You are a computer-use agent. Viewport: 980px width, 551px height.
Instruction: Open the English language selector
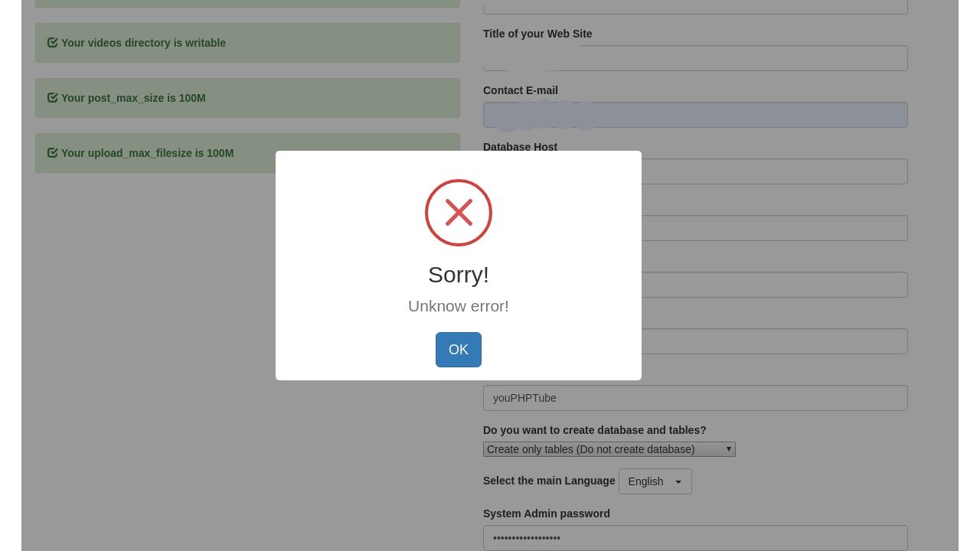[655, 481]
